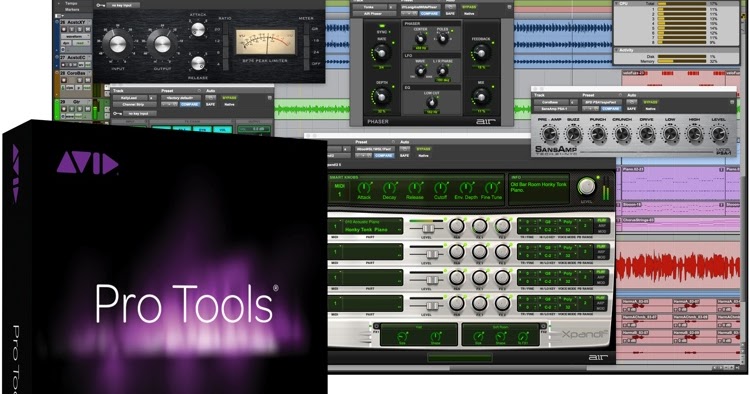Adjust Phaser FEEDBACK knob
Image resolution: width=750 pixels, height=394 pixels.
[x=481, y=52]
